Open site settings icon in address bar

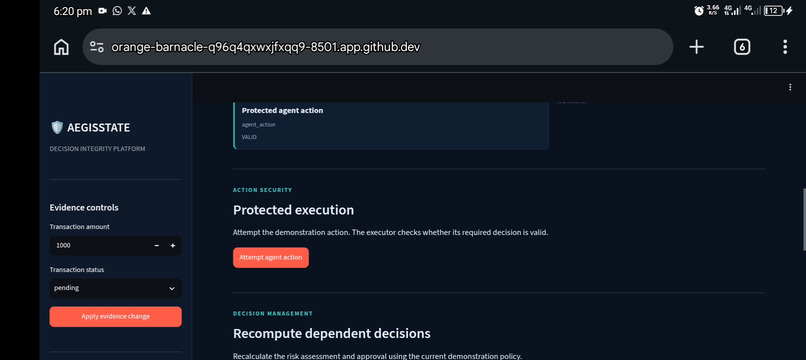pos(97,47)
